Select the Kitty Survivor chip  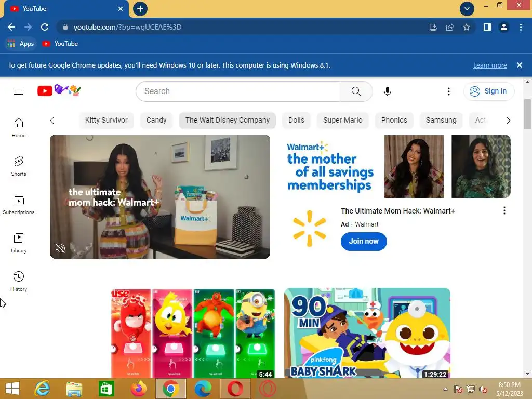coord(106,120)
